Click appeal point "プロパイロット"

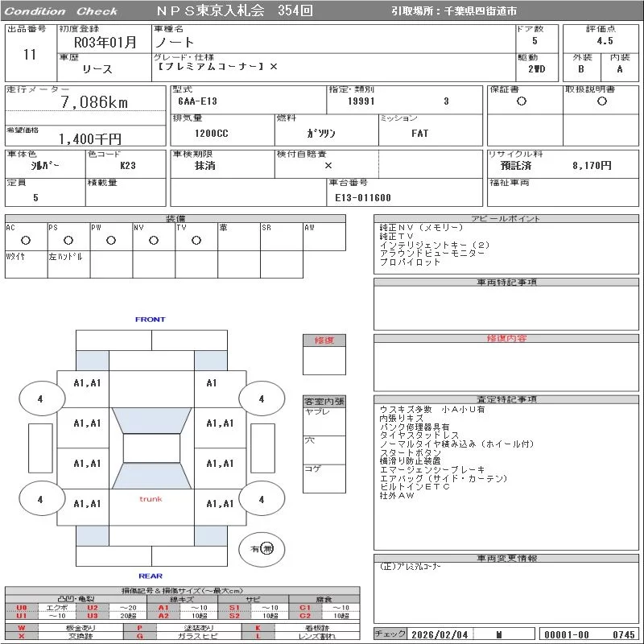pyautogui.click(x=410, y=262)
